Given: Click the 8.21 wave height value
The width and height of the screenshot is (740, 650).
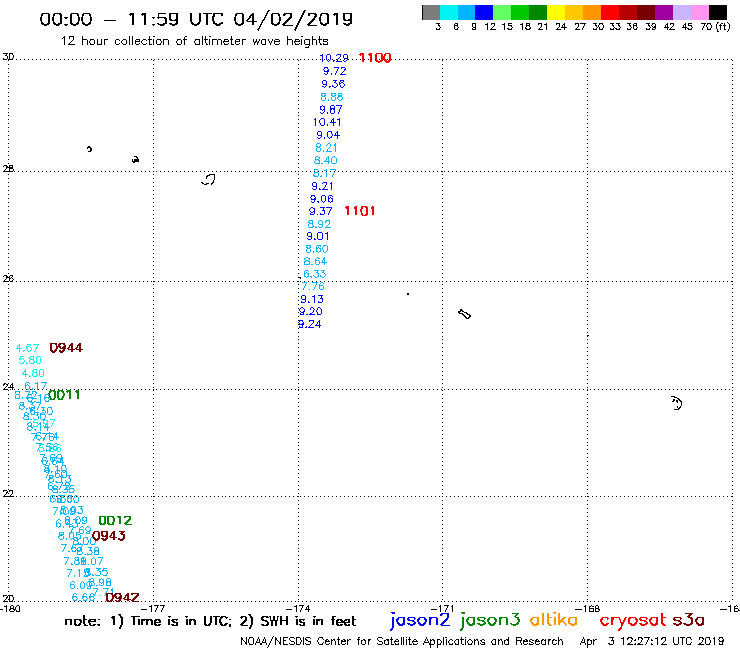Looking at the screenshot, I should coord(327,148).
